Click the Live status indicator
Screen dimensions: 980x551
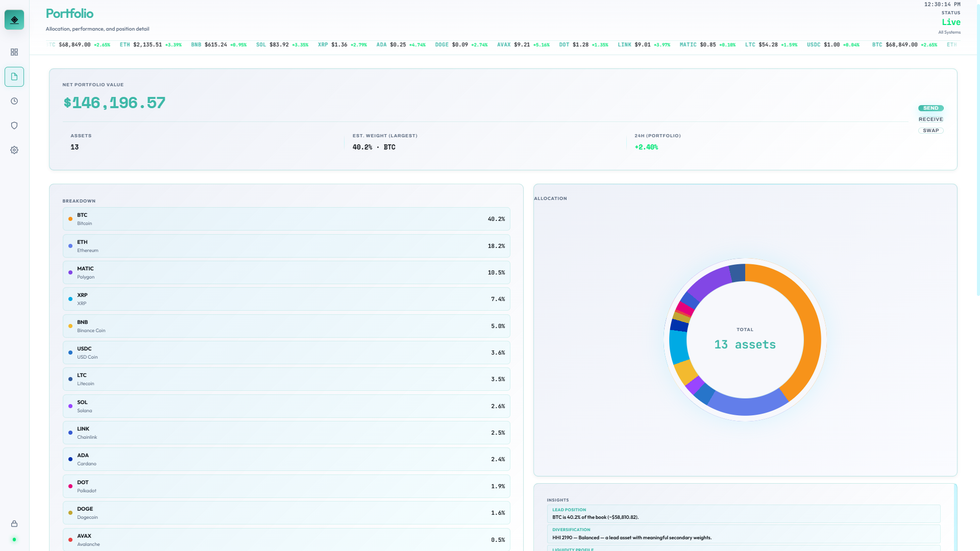point(951,22)
